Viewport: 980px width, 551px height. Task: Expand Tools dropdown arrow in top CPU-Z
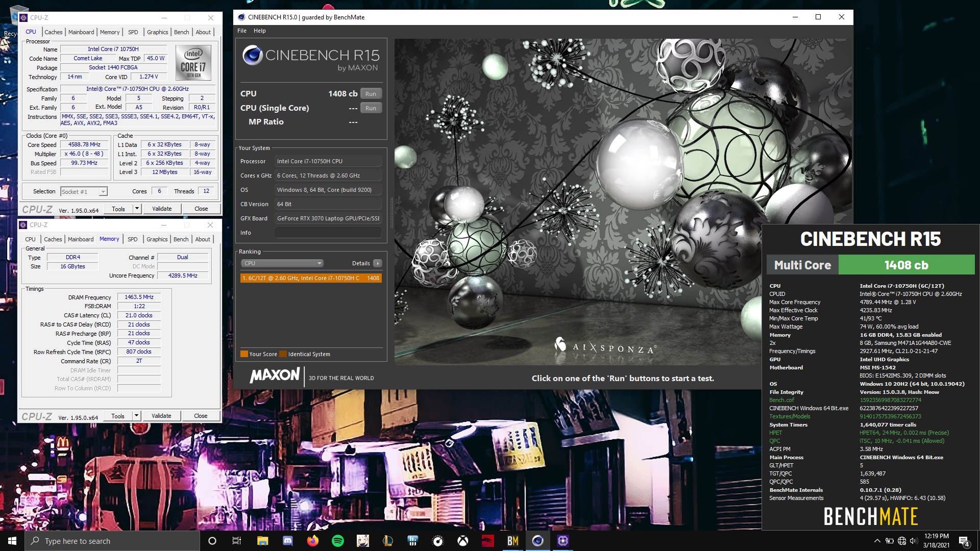coord(137,209)
